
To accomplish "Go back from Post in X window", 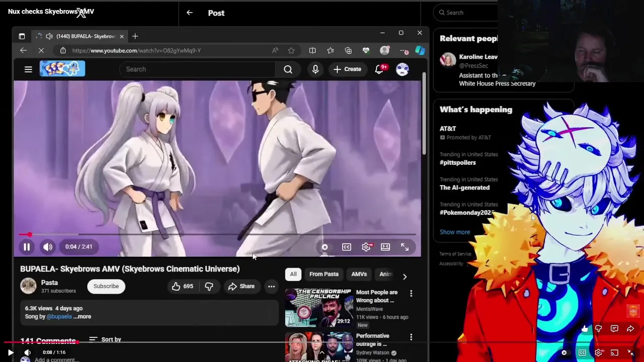I will pos(190,13).
